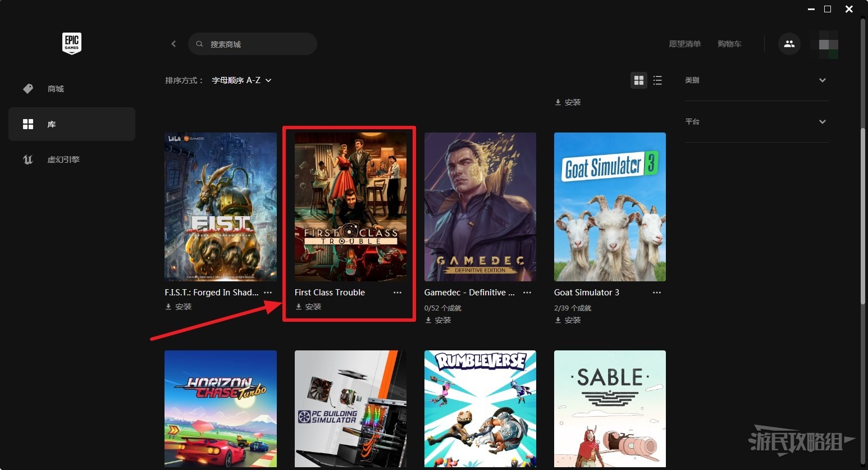The height and width of the screenshot is (470, 868).
Task: Click Gamedec 0/52 achievements text
Action: click(443, 308)
